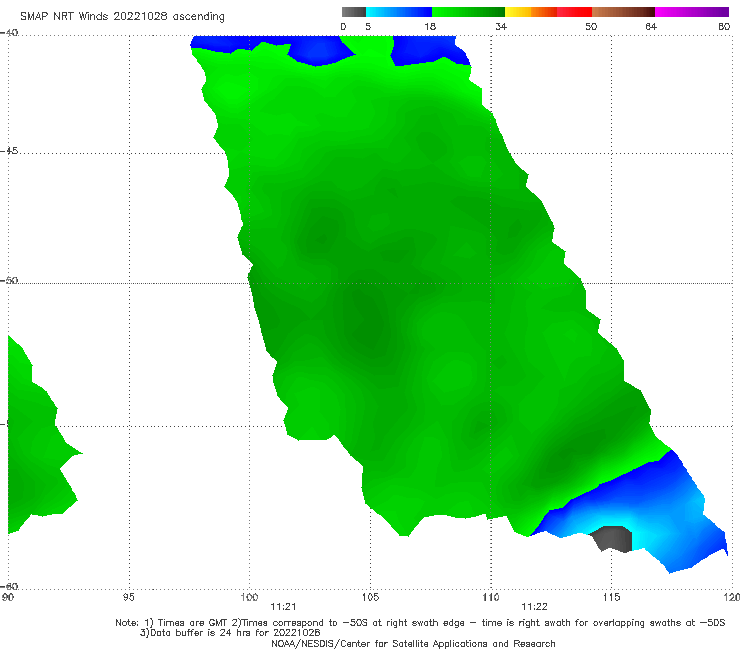This screenshot has height=650, width=740.
Task: Click the latitude label '-40'
Action: (x=9, y=33)
